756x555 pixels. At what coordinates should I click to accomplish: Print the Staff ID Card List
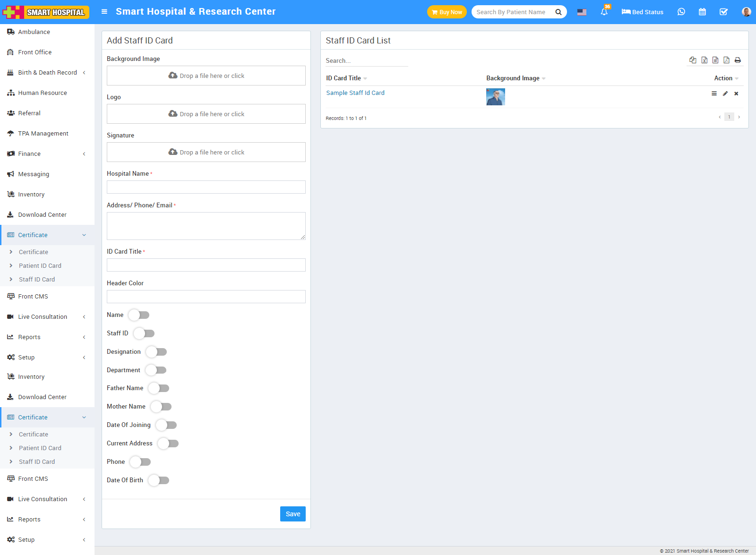pos(738,60)
